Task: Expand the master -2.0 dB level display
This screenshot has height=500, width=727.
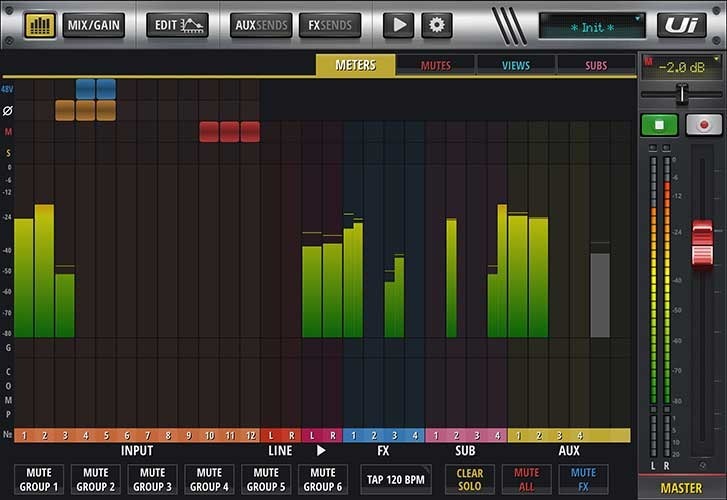Action: (681, 66)
